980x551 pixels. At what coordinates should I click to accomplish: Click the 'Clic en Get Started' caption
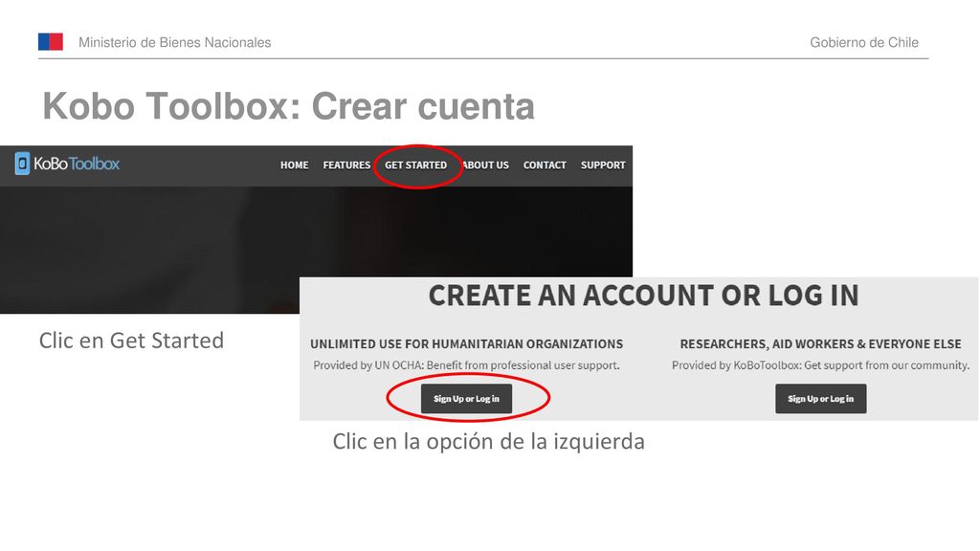(131, 341)
